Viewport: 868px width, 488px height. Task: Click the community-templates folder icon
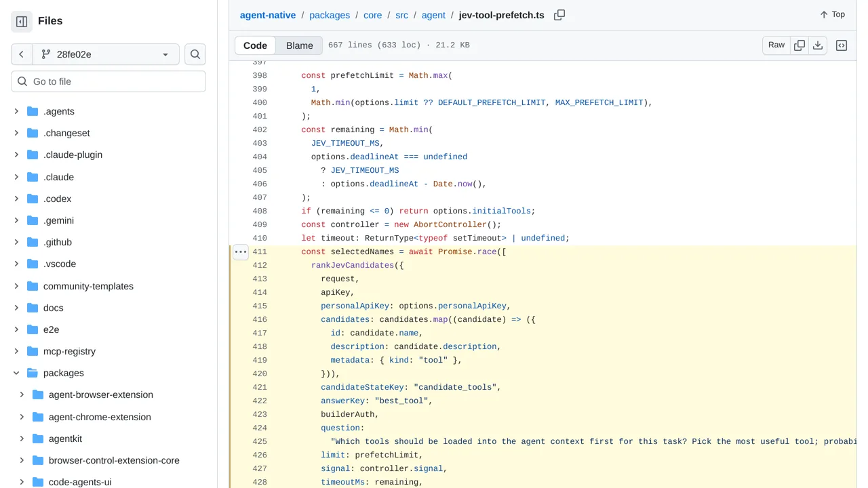[32, 286]
